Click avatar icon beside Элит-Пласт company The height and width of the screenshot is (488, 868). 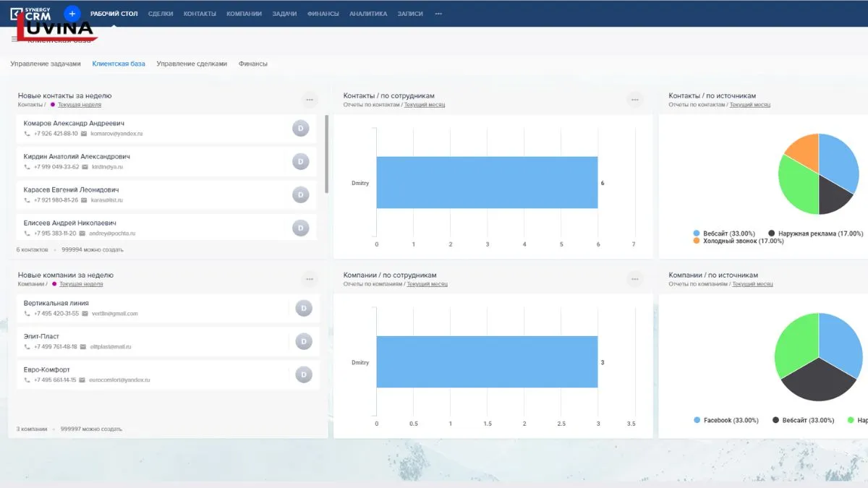304,341
